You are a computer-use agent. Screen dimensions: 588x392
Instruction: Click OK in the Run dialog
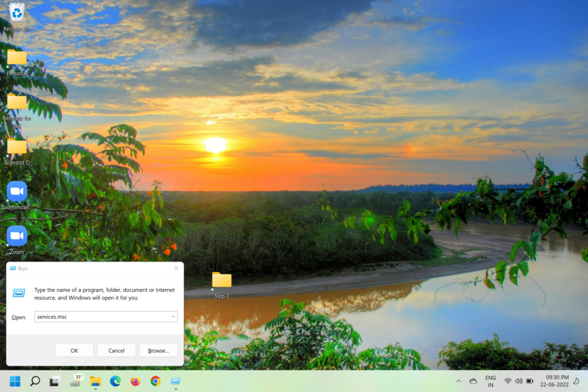click(x=74, y=350)
